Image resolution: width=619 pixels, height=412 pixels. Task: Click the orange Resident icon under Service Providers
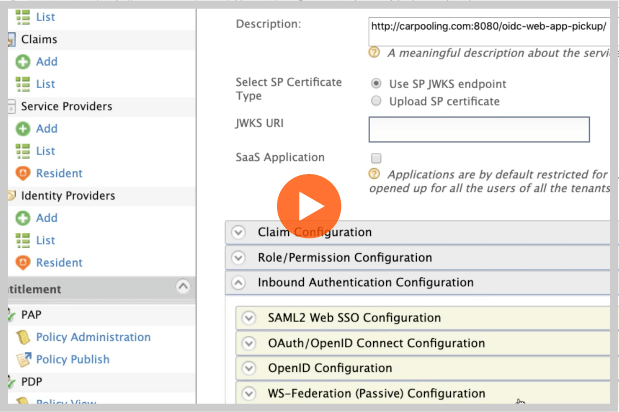[x=23, y=174]
